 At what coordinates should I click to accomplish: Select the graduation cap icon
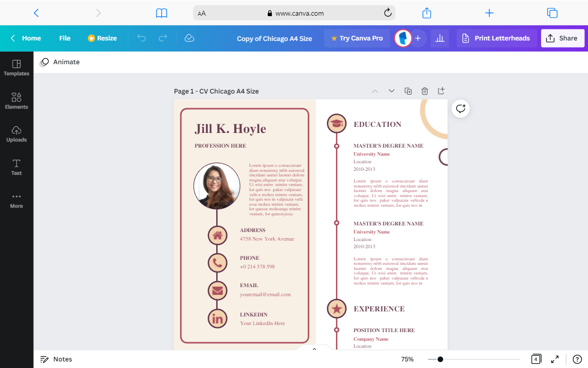[x=336, y=124]
